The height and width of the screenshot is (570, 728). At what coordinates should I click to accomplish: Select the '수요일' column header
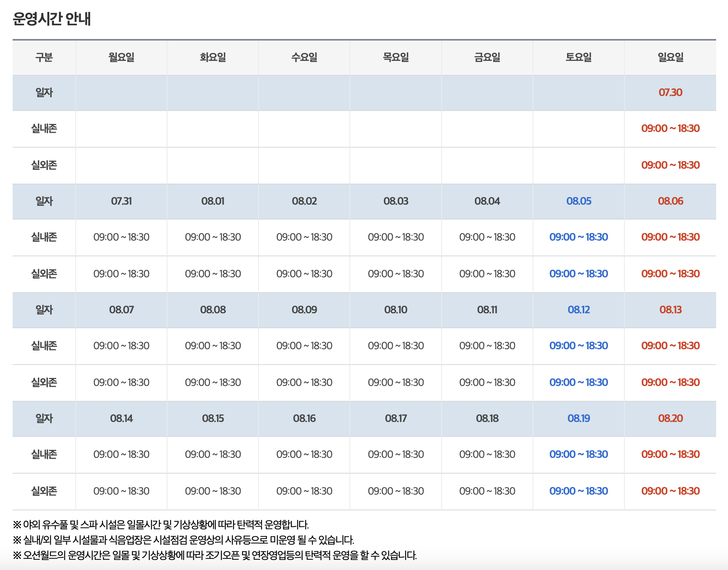click(x=304, y=57)
